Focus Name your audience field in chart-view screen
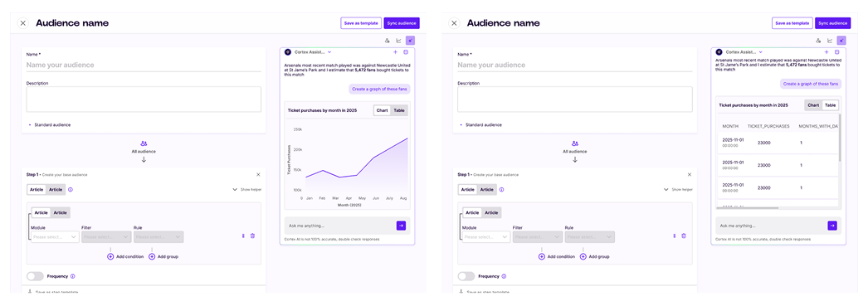 (x=144, y=66)
